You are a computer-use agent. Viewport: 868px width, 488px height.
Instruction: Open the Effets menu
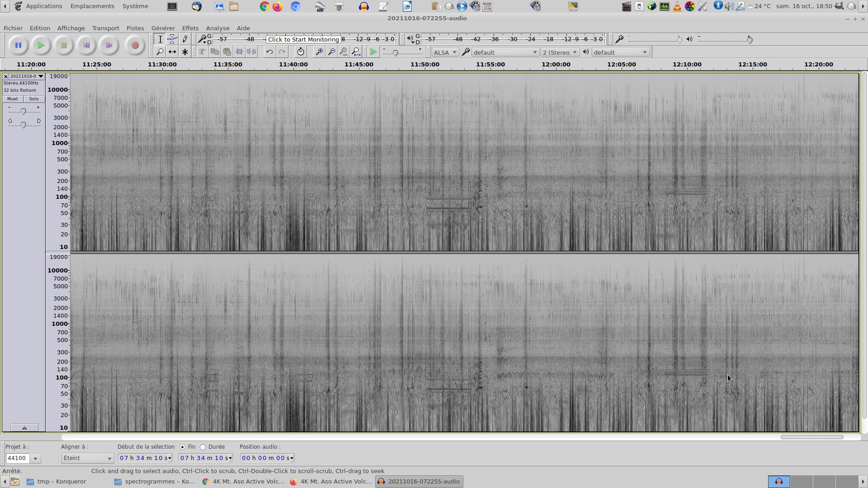click(190, 28)
